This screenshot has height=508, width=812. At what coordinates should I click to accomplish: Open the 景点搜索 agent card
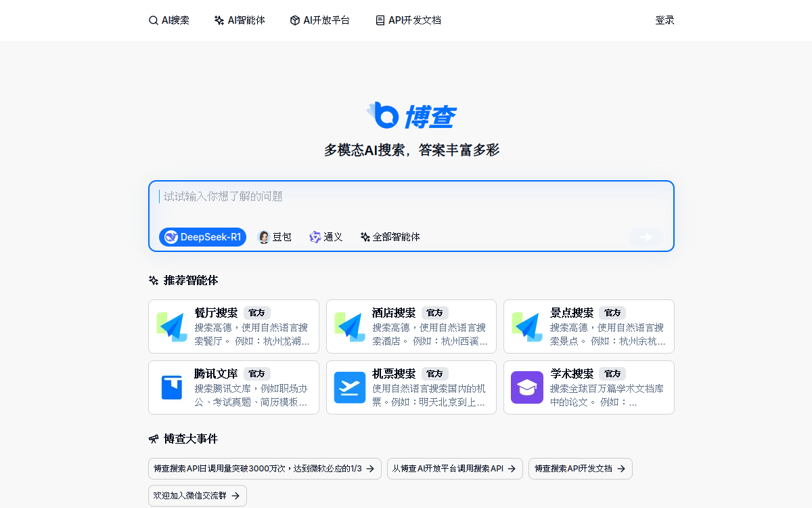point(589,326)
